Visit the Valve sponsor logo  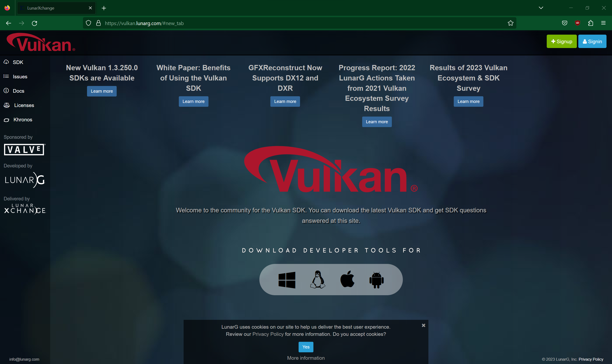coord(24,149)
